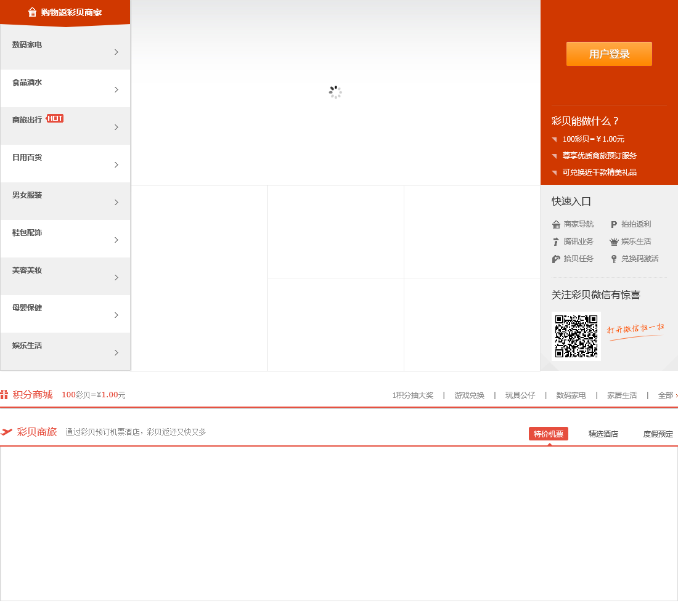This screenshot has height=616, width=678.
Task: Expand the 数码家电 category arrow
Action: [116, 52]
